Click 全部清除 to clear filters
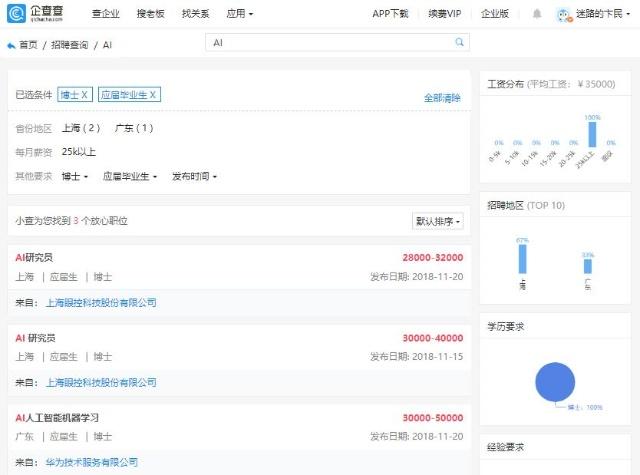 442,98
